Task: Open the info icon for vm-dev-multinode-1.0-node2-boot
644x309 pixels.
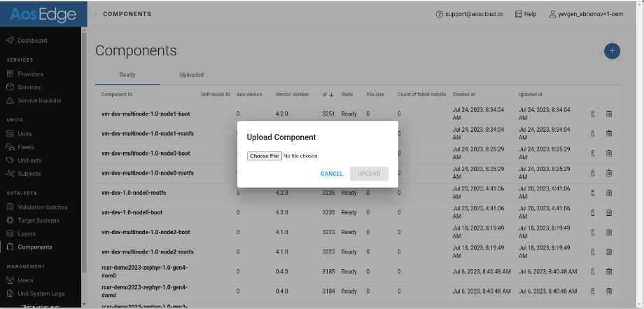Action: pos(592,231)
